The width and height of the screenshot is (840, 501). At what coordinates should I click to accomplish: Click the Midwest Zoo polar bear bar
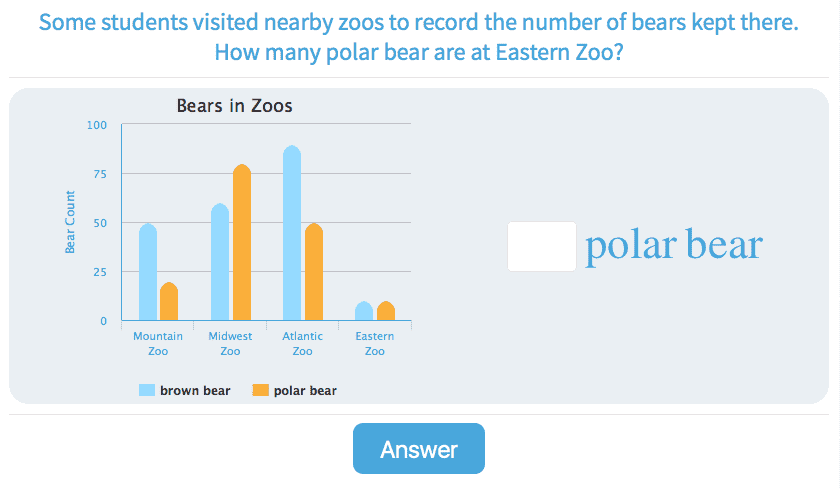(x=242, y=243)
